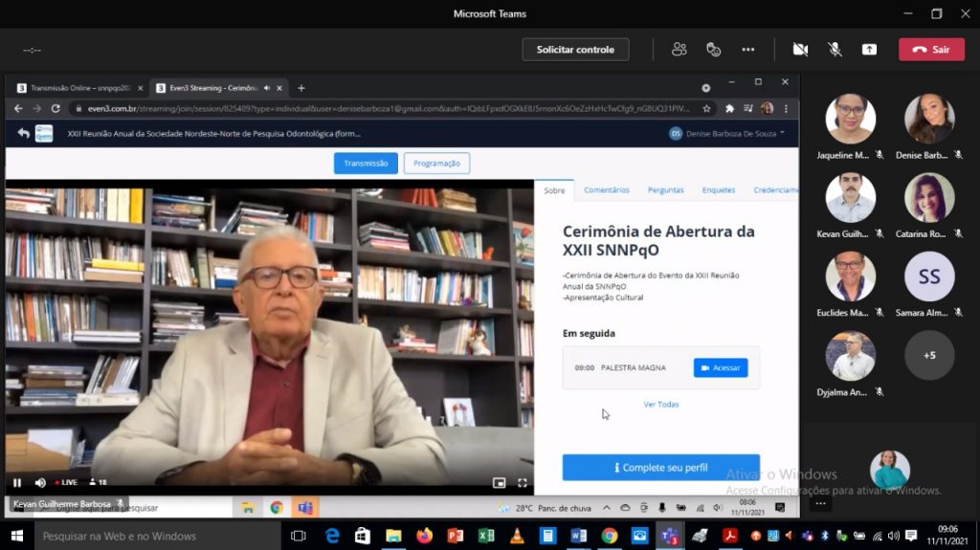Leave the meeting with the Sair button
980x550 pixels.
(931, 50)
